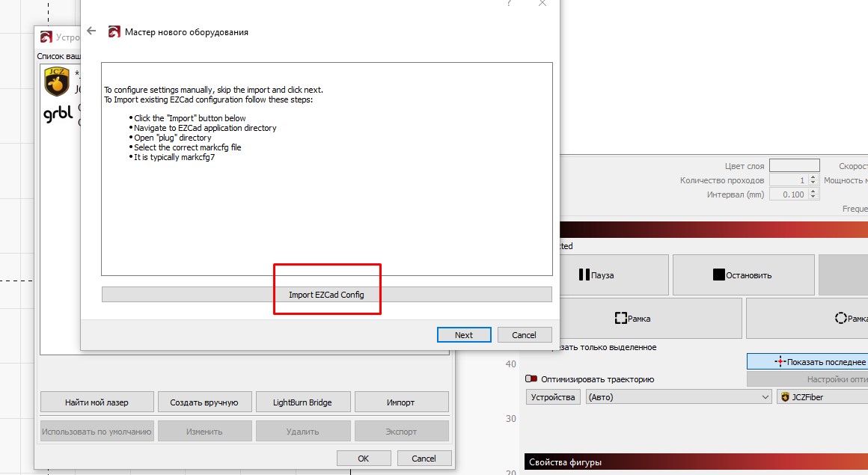Select the JCZ device icon in list

pyautogui.click(x=57, y=82)
